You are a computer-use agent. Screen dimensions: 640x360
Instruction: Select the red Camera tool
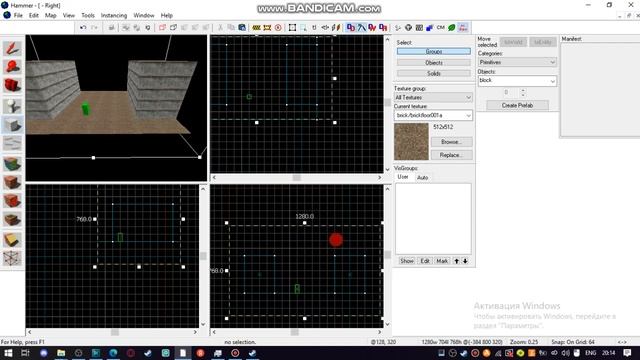tap(12, 86)
